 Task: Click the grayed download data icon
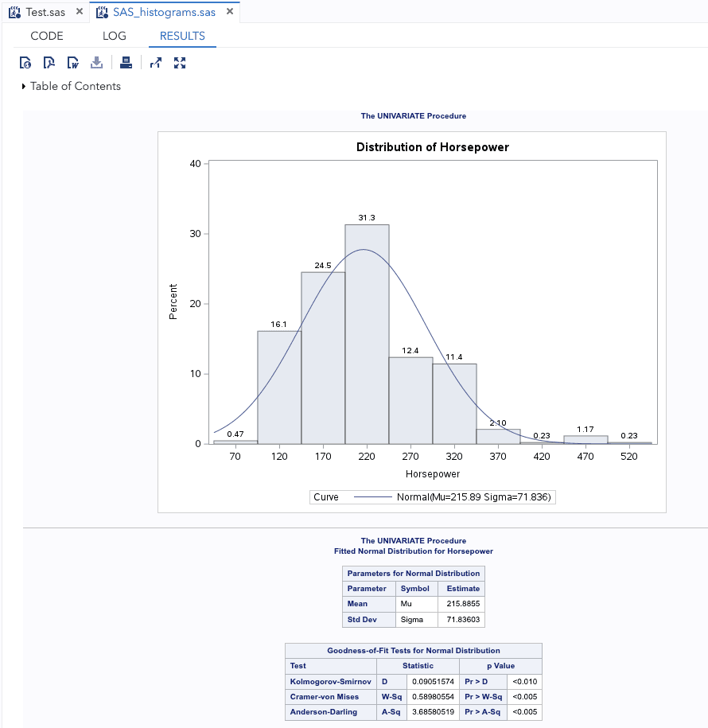(96, 63)
